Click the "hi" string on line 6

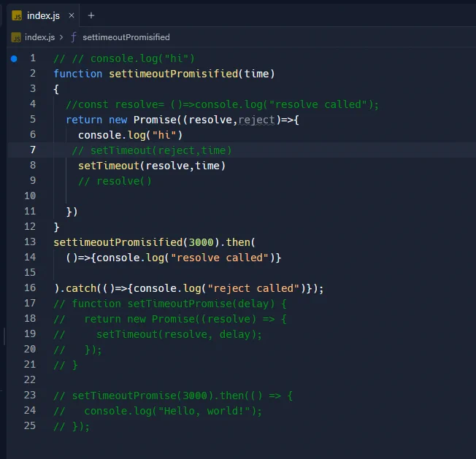coord(164,135)
